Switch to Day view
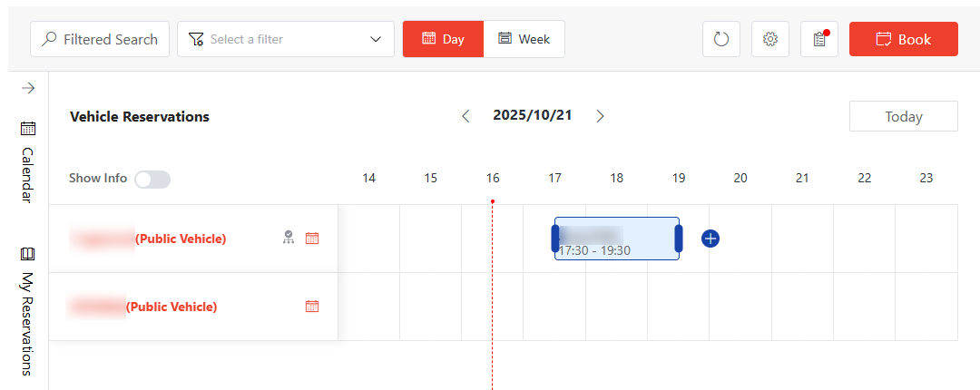 tap(443, 39)
